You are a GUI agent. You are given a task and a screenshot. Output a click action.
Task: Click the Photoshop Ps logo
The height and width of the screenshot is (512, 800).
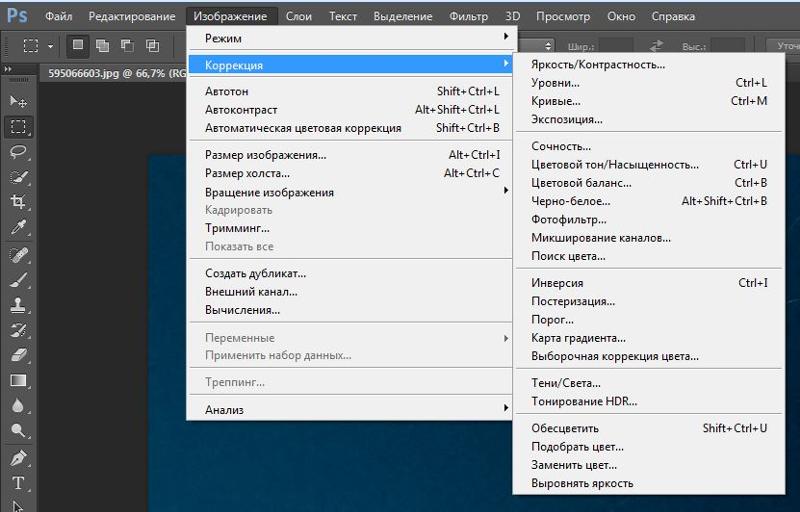tap(17, 16)
